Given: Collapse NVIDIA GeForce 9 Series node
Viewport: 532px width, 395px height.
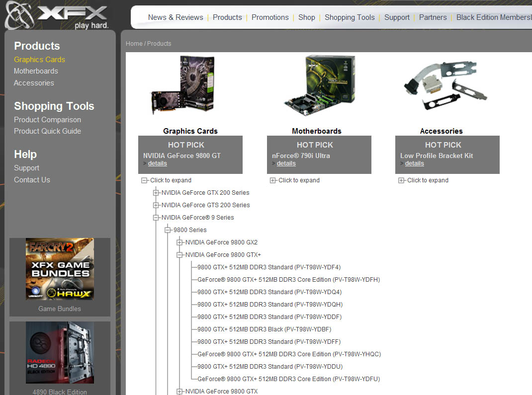Looking at the screenshot, I should pyautogui.click(x=156, y=218).
